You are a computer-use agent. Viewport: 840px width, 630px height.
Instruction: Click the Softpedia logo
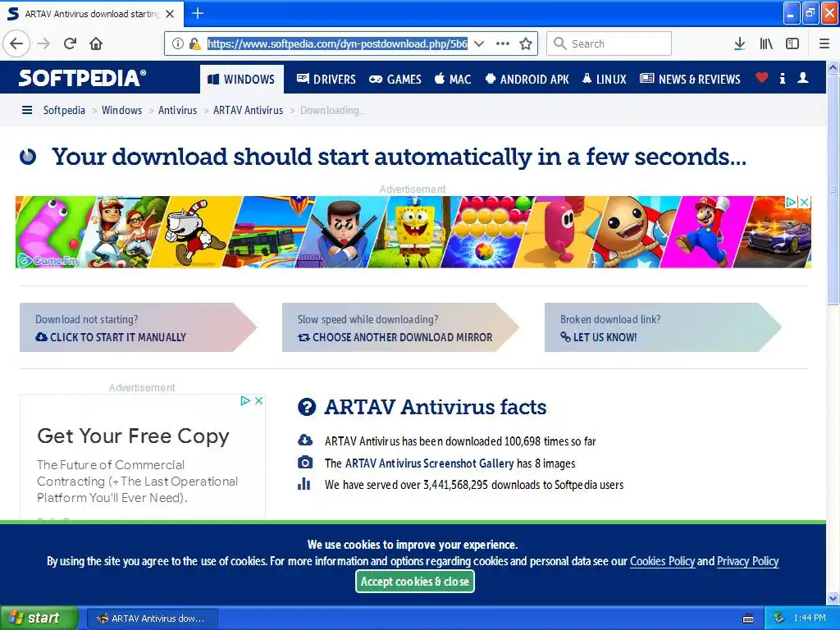click(83, 78)
